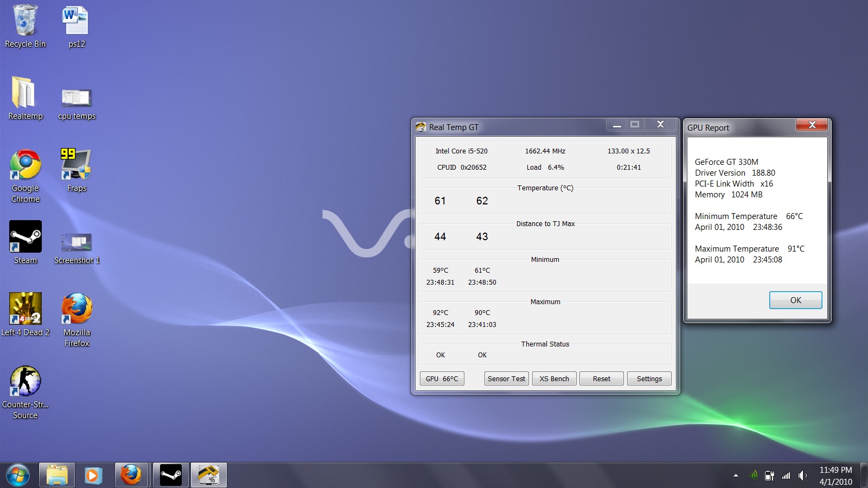Close the Real Temp GT window
This screenshot has width=868, height=488.
[x=660, y=125]
